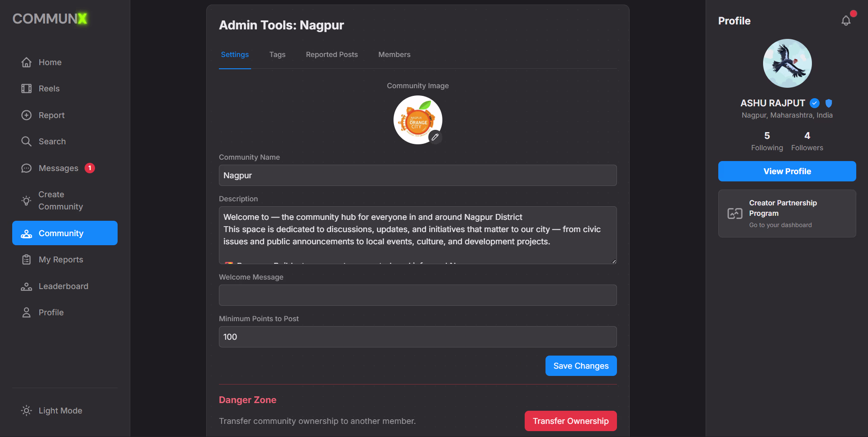Image resolution: width=868 pixels, height=437 pixels.
Task: Open View Profile
Action: pyautogui.click(x=787, y=171)
